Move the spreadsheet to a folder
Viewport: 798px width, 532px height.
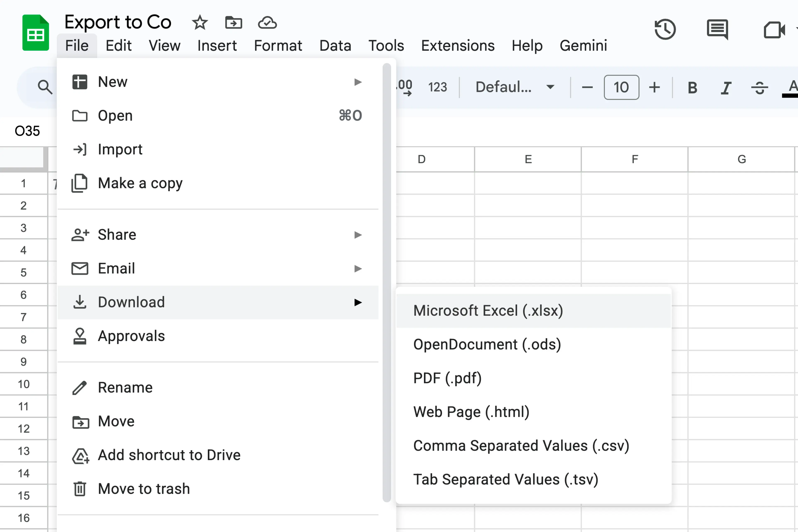(x=233, y=23)
